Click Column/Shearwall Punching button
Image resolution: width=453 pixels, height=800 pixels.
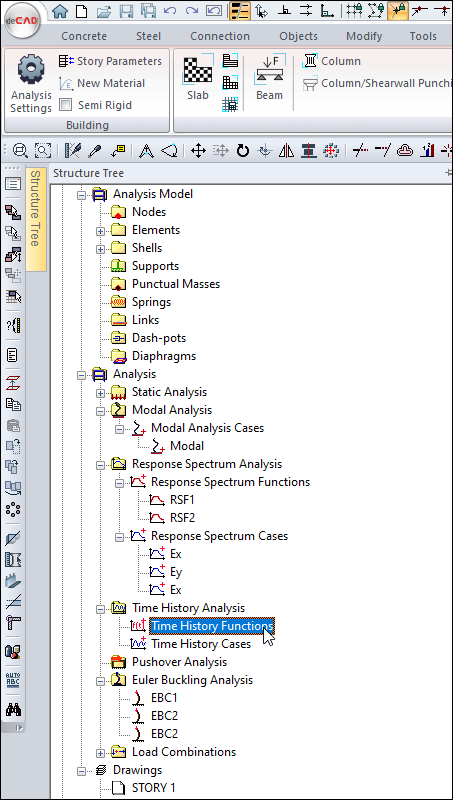pyautogui.click(x=378, y=83)
